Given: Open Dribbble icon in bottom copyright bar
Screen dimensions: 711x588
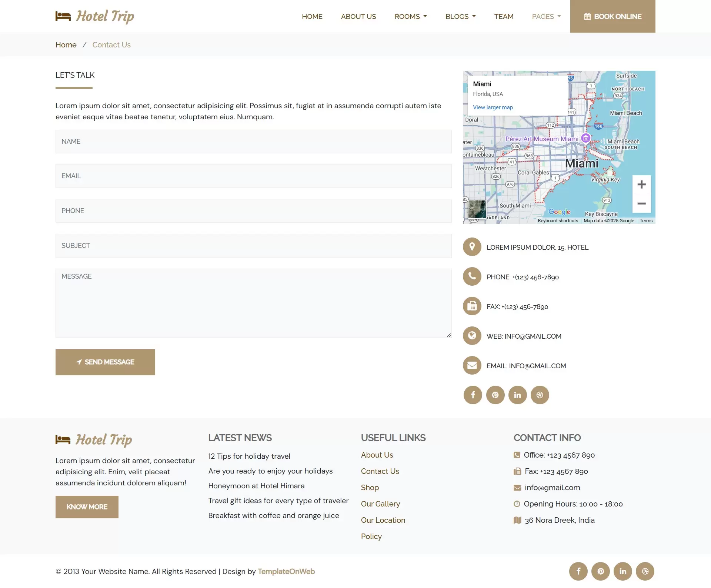Looking at the screenshot, I should coord(645,571).
